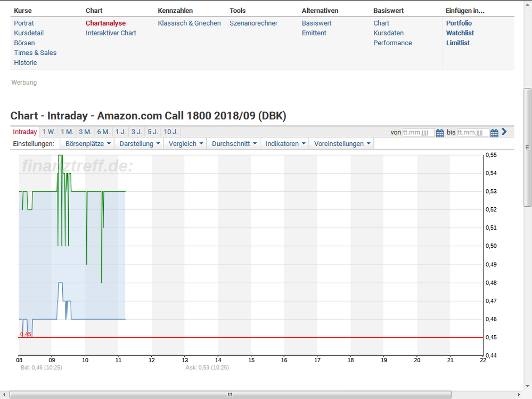Click inside the 'bis' end date field

coord(473,133)
